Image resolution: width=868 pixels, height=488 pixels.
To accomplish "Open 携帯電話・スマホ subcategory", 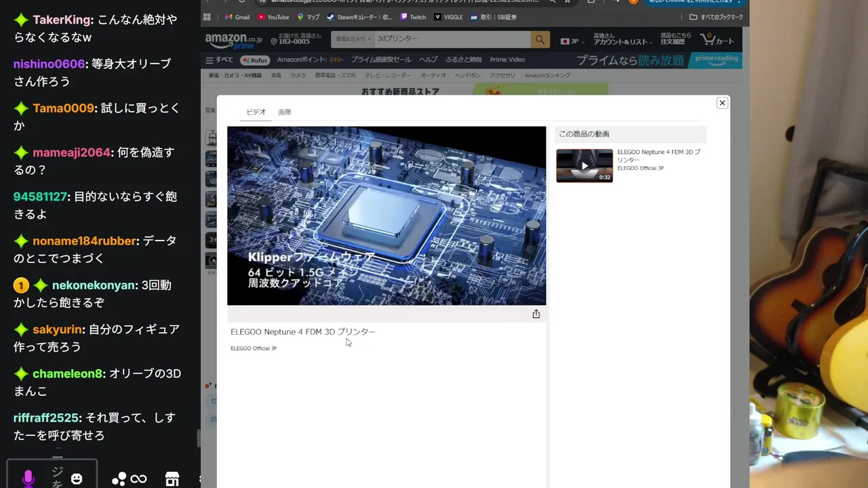I will coord(335,75).
